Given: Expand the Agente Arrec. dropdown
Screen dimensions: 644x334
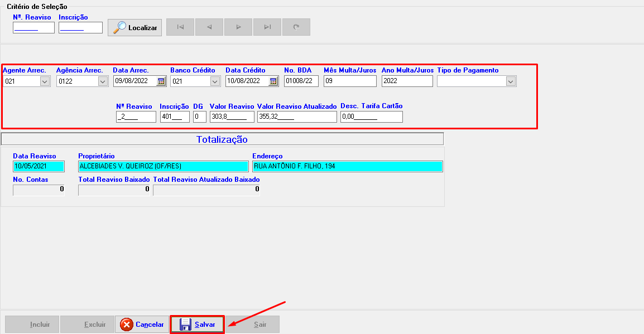Looking at the screenshot, I should pos(45,81).
